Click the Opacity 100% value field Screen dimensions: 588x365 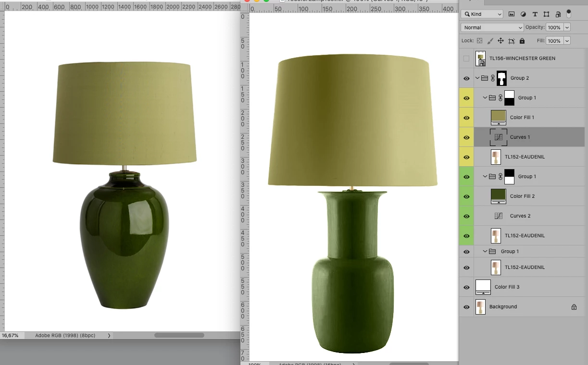[x=554, y=27]
